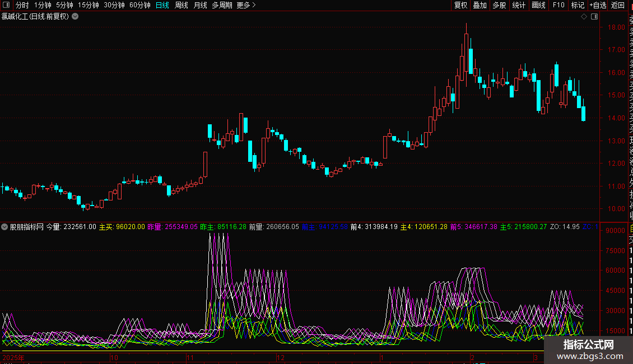
Task: Click the 2025年 date axis label
Action: click(x=13, y=357)
